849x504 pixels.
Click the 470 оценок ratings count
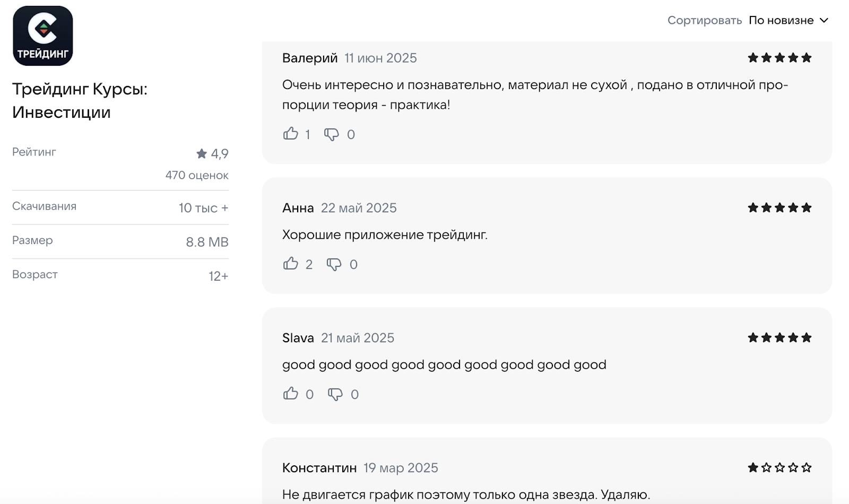(197, 175)
